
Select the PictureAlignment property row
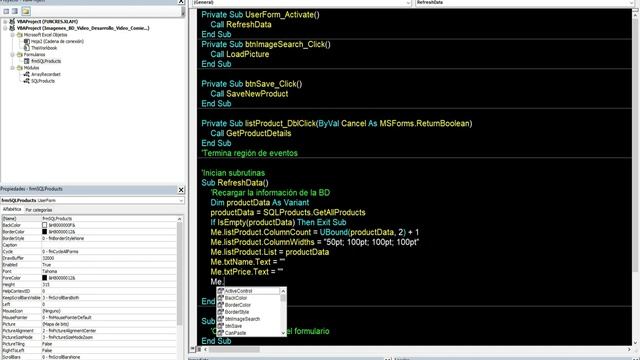click(89, 331)
